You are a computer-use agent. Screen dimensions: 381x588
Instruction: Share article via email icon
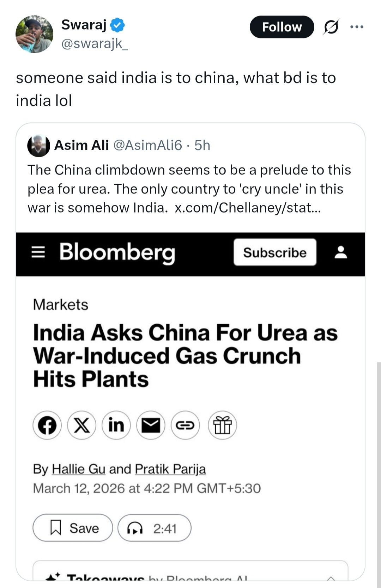pos(151,425)
